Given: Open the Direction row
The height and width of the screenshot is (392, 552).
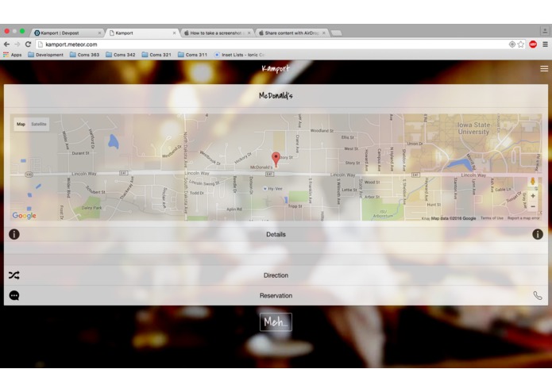Looking at the screenshot, I should (x=276, y=275).
